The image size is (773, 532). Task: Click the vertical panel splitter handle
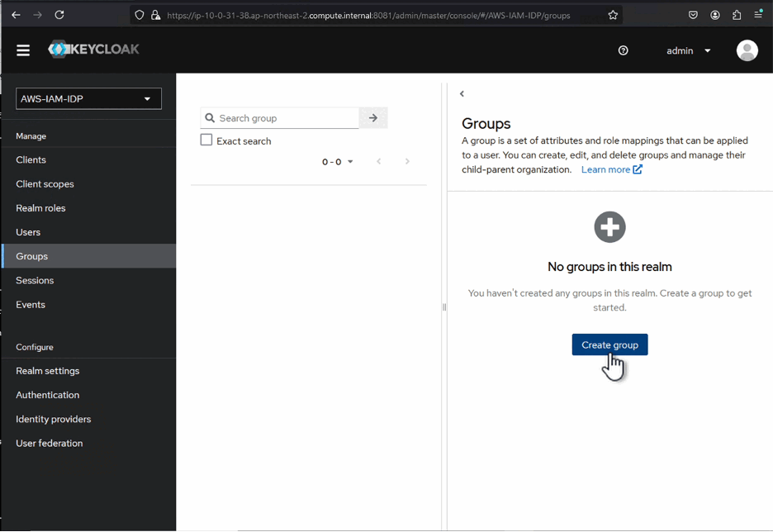[x=444, y=307]
